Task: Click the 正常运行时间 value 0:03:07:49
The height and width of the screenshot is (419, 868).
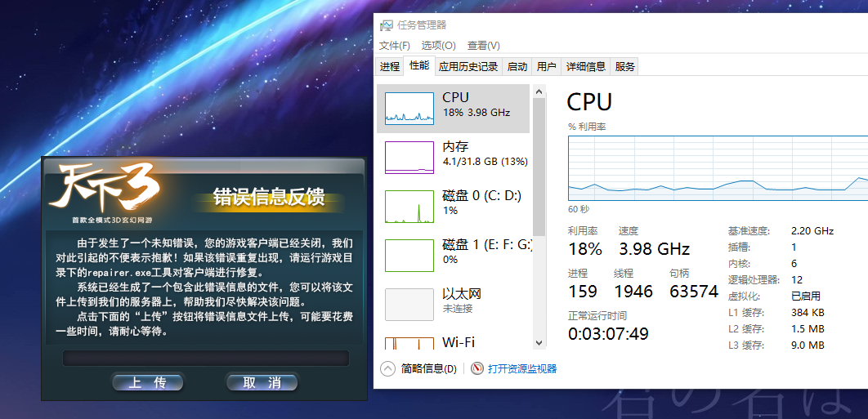Action: (x=608, y=334)
